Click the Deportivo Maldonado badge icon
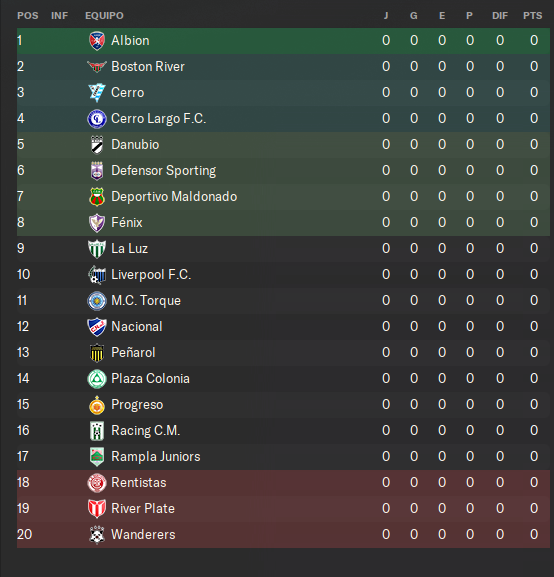This screenshot has width=554, height=577. pyautogui.click(x=97, y=197)
